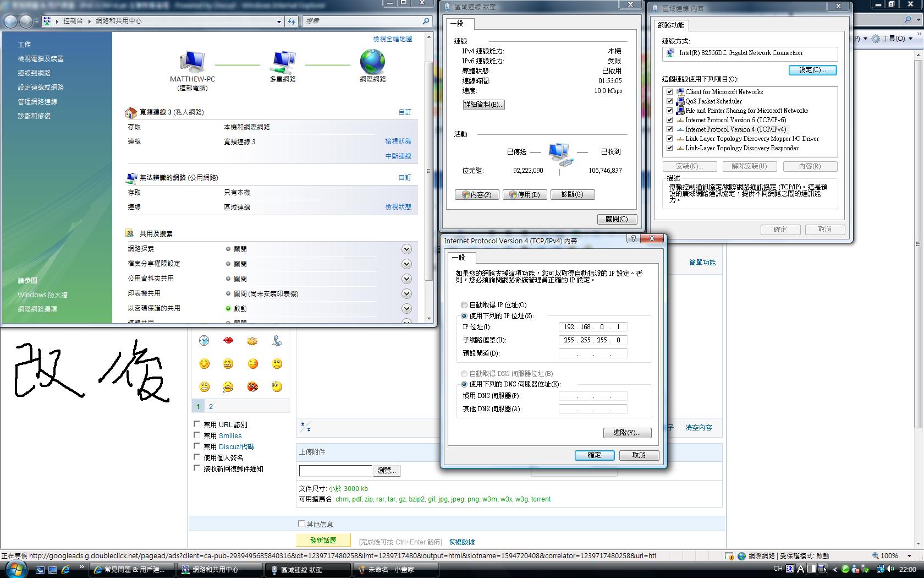Screen dimensions: 924x578
Task: Open the IE zoom level dropdown arrow
Action: click(x=909, y=556)
